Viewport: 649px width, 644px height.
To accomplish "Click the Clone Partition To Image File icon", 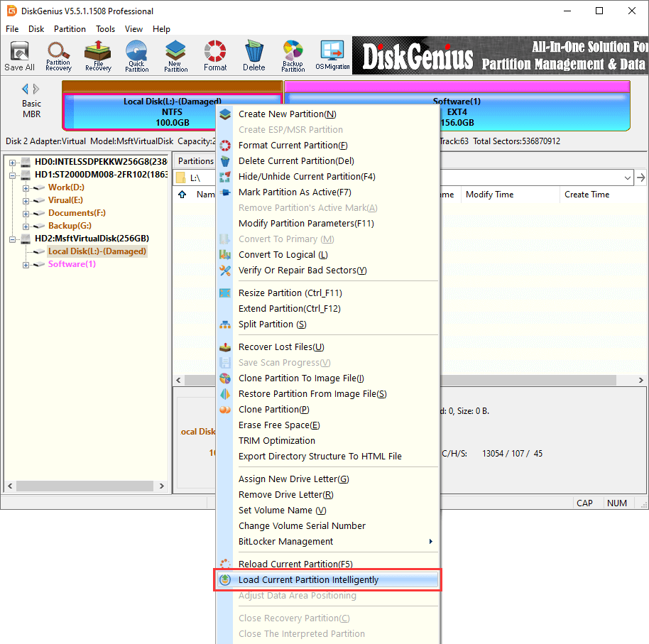I will pyautogui.click(x=225, y=378).
